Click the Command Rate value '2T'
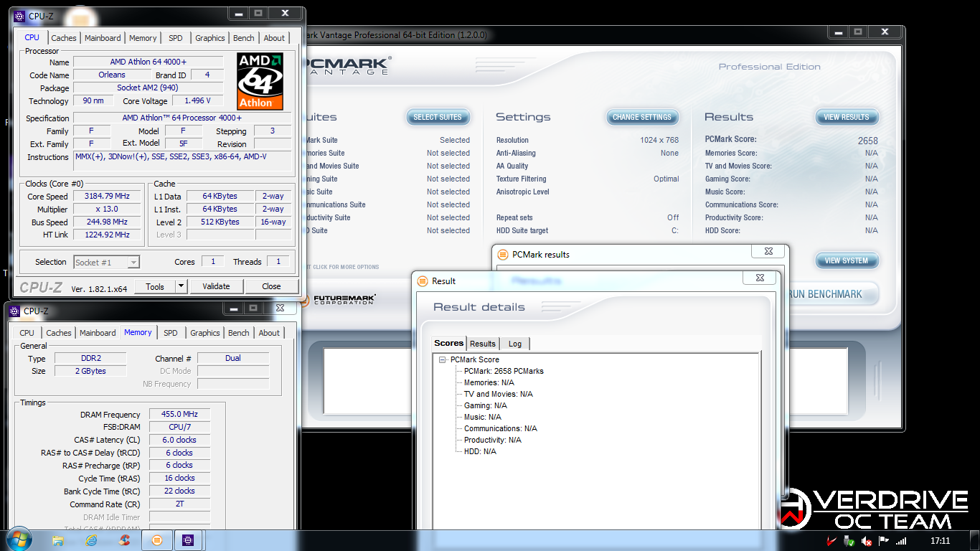This screenshot has height=551, width=980. pos(179,504)
